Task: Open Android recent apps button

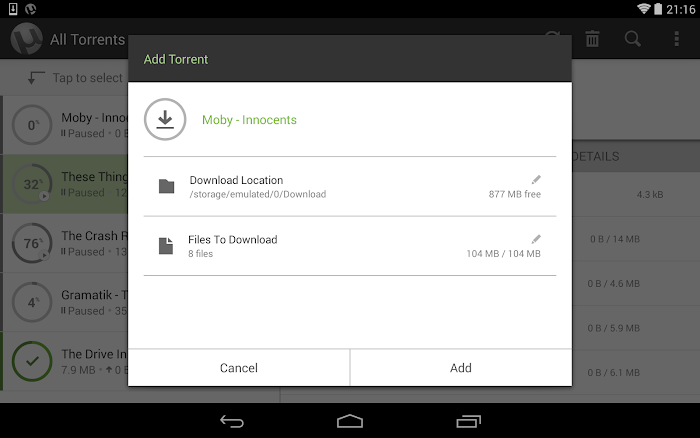Action: (x=468, y=421)
